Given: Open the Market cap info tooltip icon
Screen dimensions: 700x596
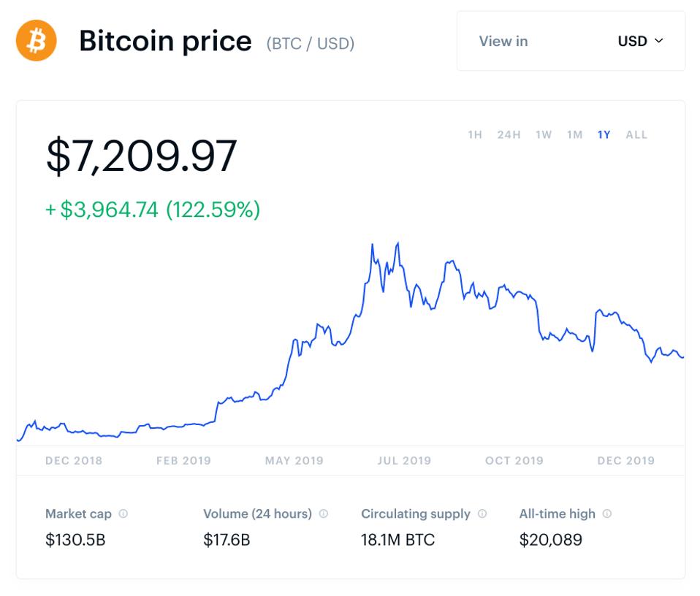Looking at the screenshot, I should pyautogui.click(x=124, y=513).
